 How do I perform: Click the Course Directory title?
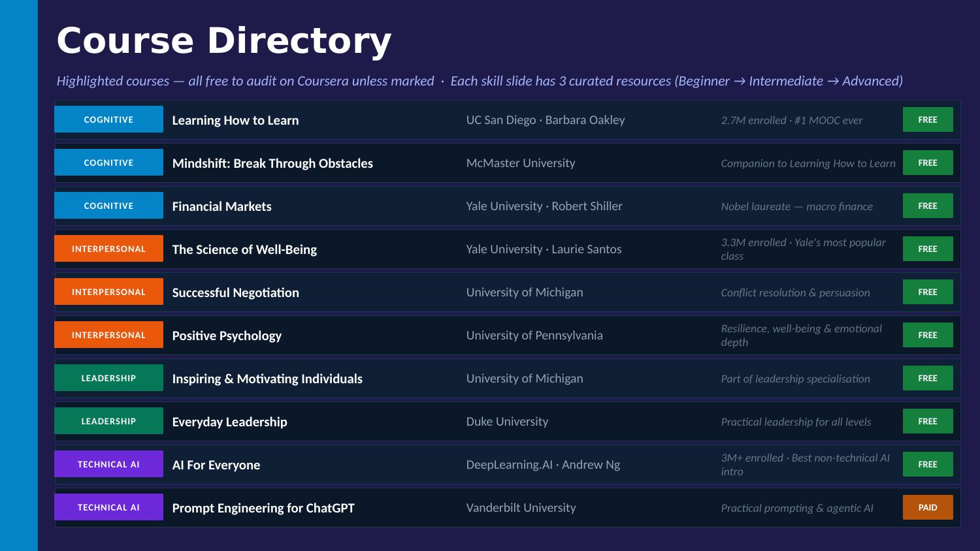224,40
